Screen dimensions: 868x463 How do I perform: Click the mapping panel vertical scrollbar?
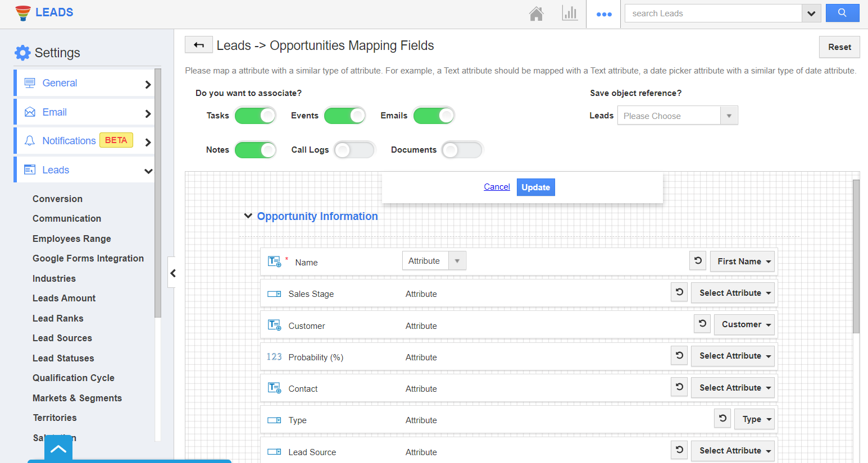(856, 256)
